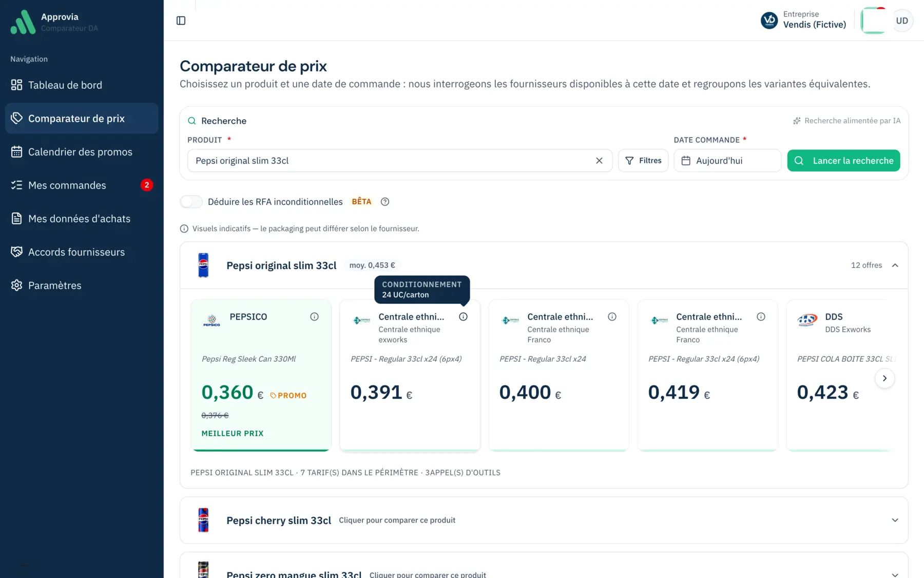Open Mes commandes section

click(x=82, y=185)
